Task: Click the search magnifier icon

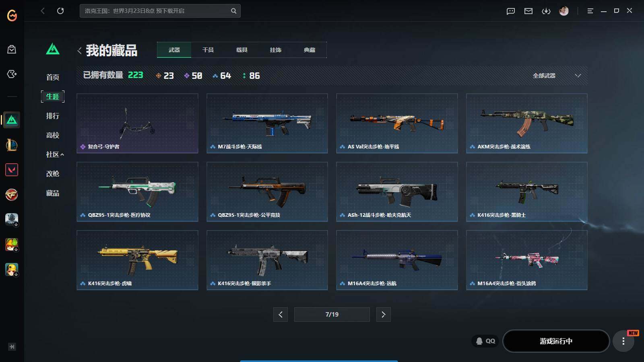Action: [233, 11]
